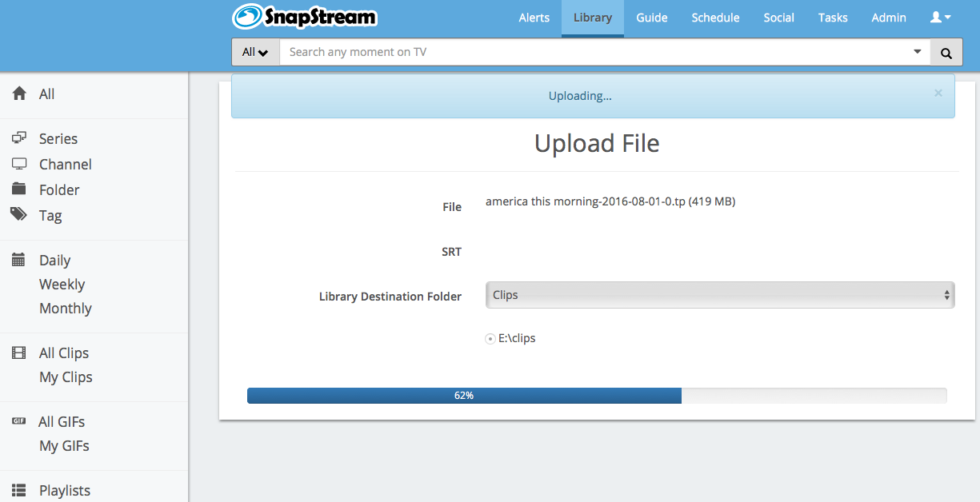Show All Clips
Viewport: 980px width, 502px height.
pyautogui.click(x=64, y=353)
